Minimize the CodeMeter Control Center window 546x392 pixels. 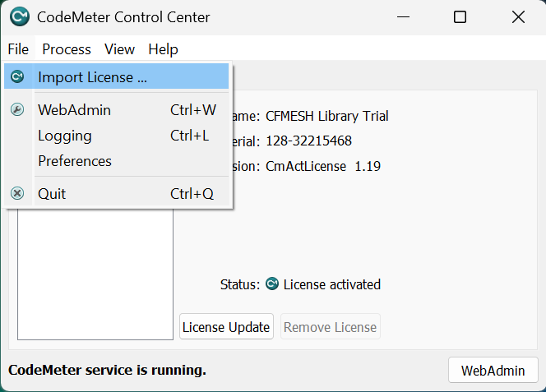pos(402,17)
